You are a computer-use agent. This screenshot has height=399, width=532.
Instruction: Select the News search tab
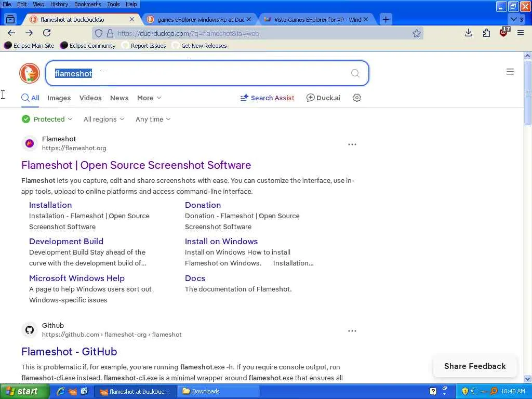[x=119, y=98]
